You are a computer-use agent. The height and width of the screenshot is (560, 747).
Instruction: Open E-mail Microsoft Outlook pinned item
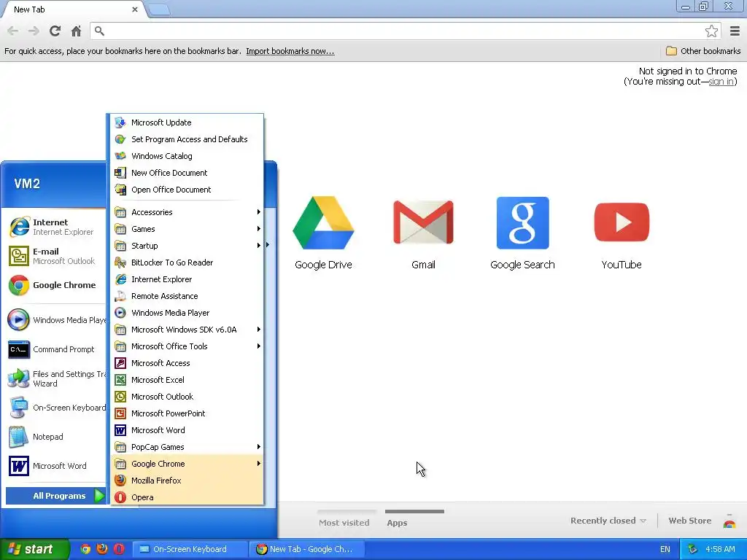(54, 256)
